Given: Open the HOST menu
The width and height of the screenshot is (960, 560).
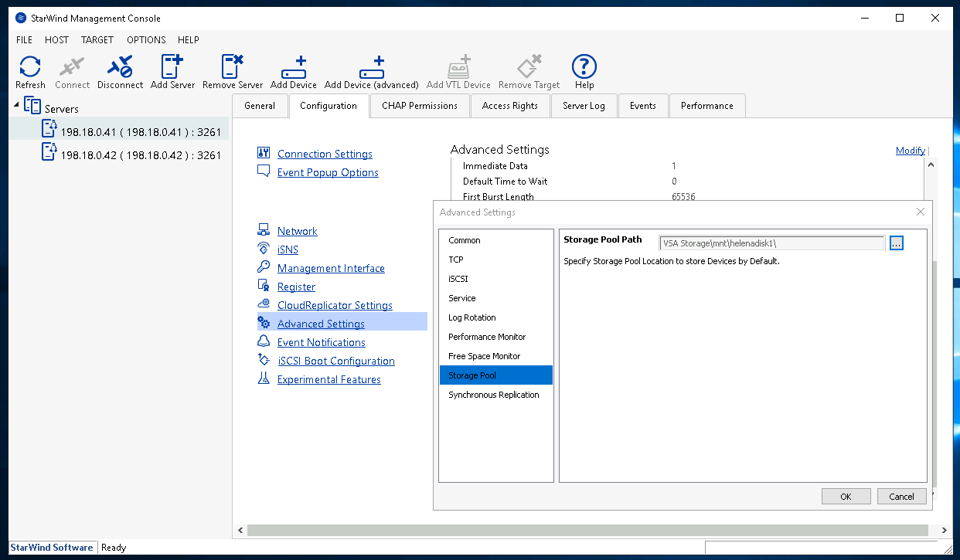Looking at the screenshot, I should [x=56, y=39].
